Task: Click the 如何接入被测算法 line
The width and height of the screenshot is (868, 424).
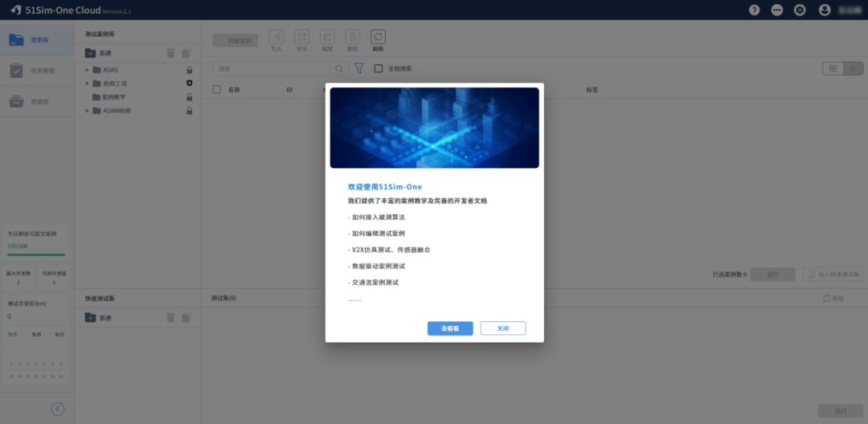Action: coord(376,218)
